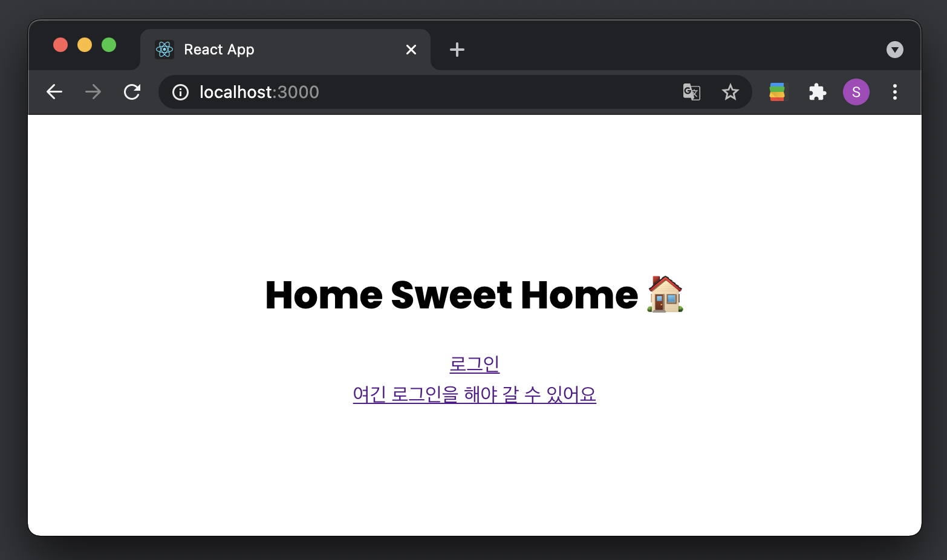
Task: Open a new tab with plus button
Action: coord(457,50)
